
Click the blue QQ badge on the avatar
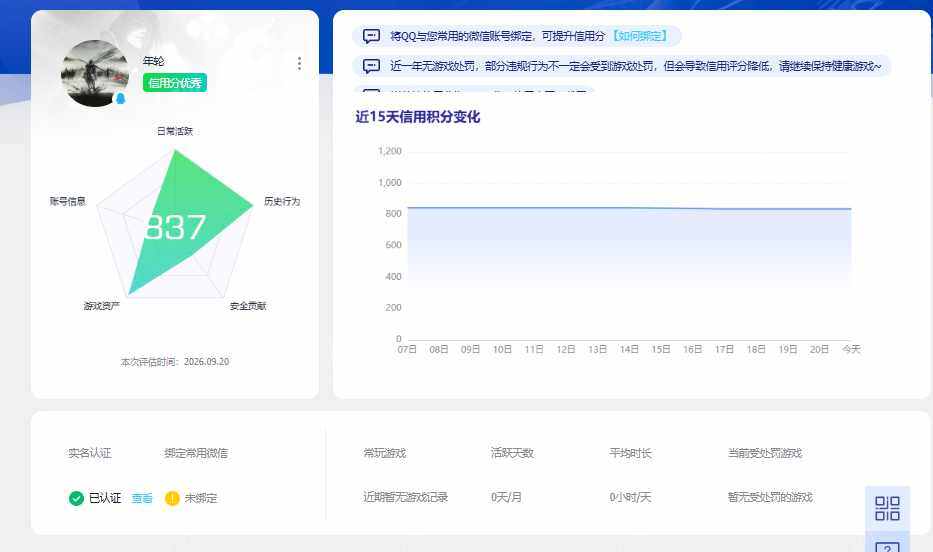[121, 99]
